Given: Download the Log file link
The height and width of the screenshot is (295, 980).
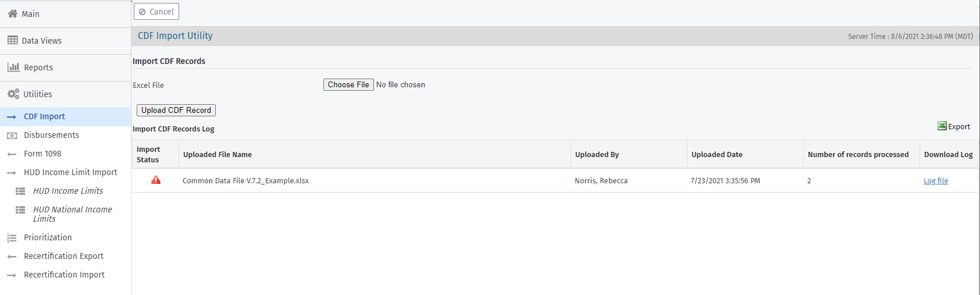Looking at the screenshot, I should point(935,181).
